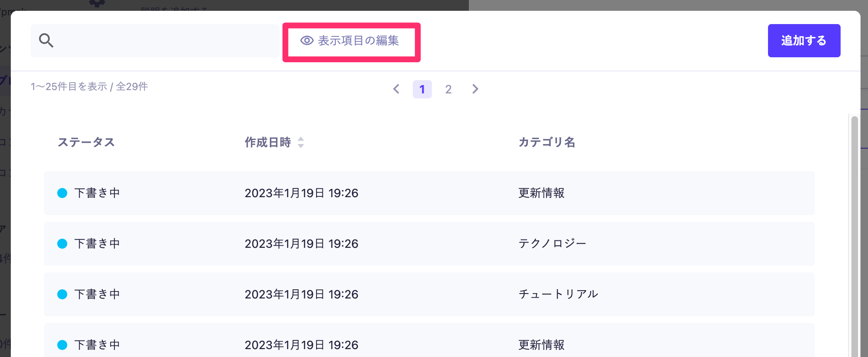This screenshot has width=868, height=357.
Task: Click the カテゴリ名 column header
Action: pyautogui.click(x=546, y=142)
